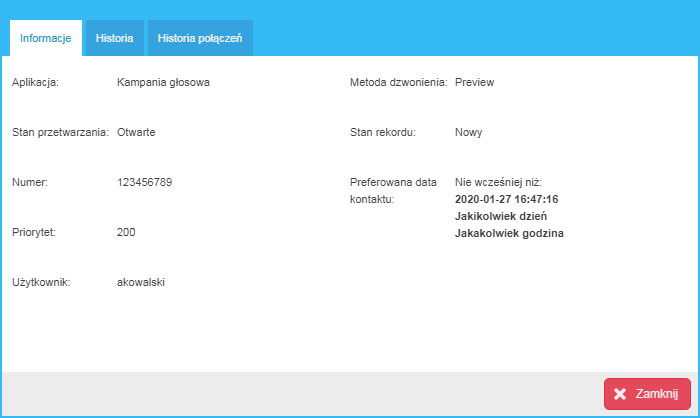Click the red Zamknij button
The width and height of the screenshot is (700, 418).
pos(647,394)
